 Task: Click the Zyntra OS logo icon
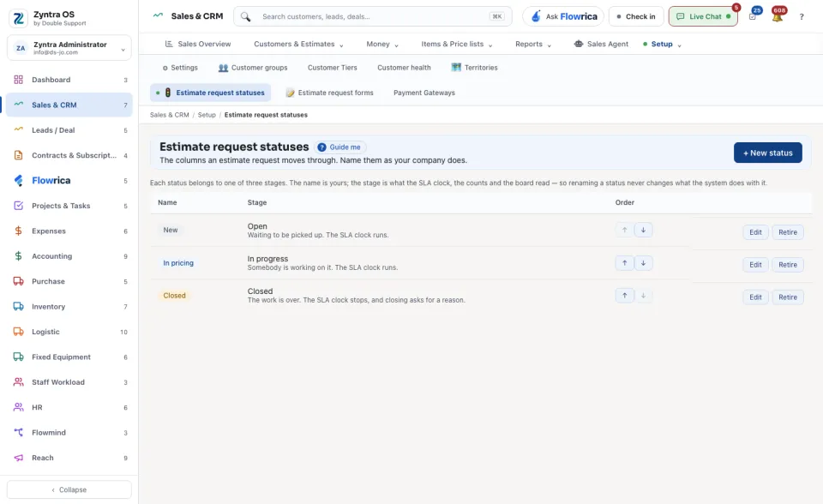pyautogui.click(x=18, y=18)
